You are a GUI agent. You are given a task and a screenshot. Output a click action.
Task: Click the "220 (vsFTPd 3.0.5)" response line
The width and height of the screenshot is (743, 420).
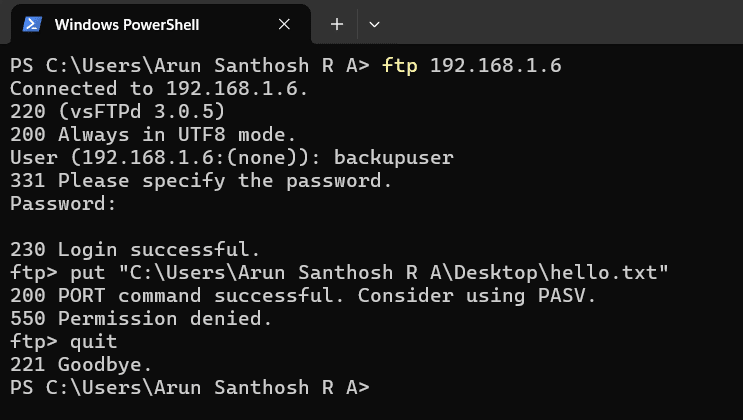pos(117,112)
